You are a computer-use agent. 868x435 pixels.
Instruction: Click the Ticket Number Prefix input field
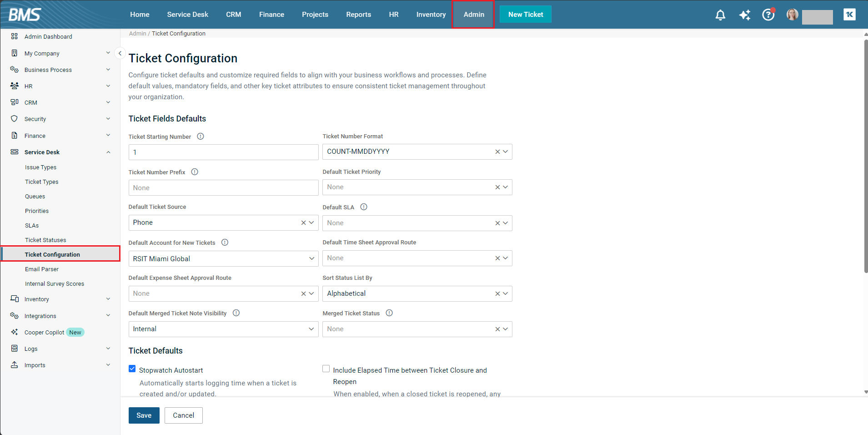coord(223,188)
